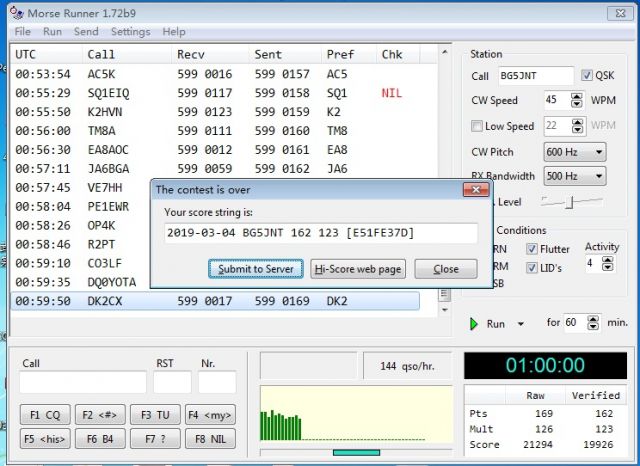Image resolution: width=640 pixels, height=466 pixels.
Task: Click the log scroll up arrow
Action: [445, 52]
